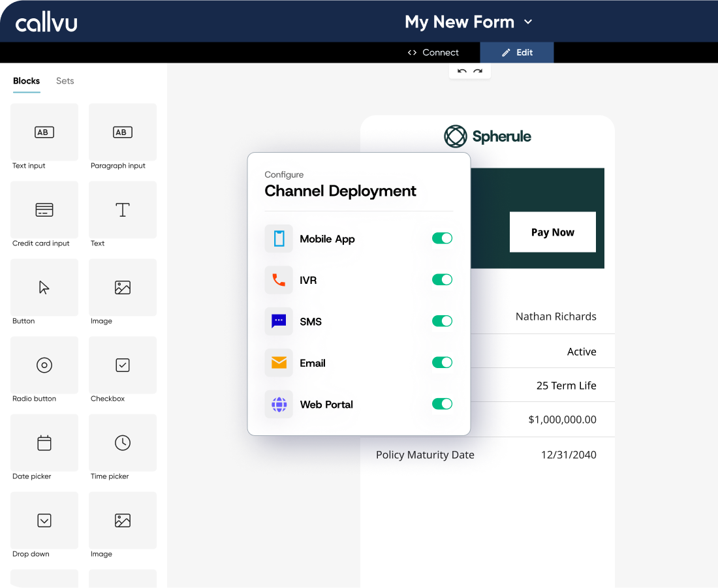Viewport: 718px width, 588px height.
Task: Click the Pay Now button
Action: (x=553, y=232)
